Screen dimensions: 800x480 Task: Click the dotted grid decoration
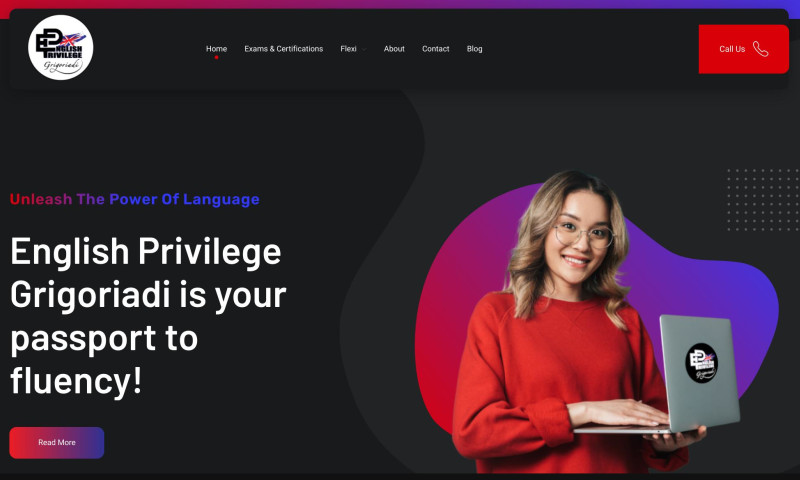pos(763,199)
